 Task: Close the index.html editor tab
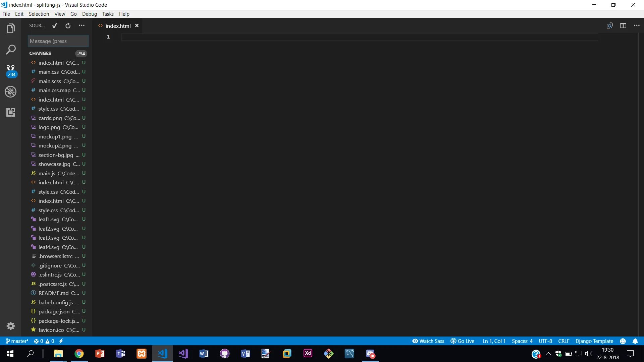click(x=137, y=25)
